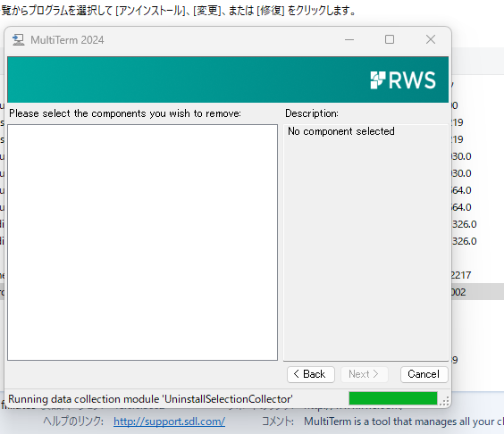The image size is (504, 434).
Task: Click inside the empty components list box
Action: point(142,242)
